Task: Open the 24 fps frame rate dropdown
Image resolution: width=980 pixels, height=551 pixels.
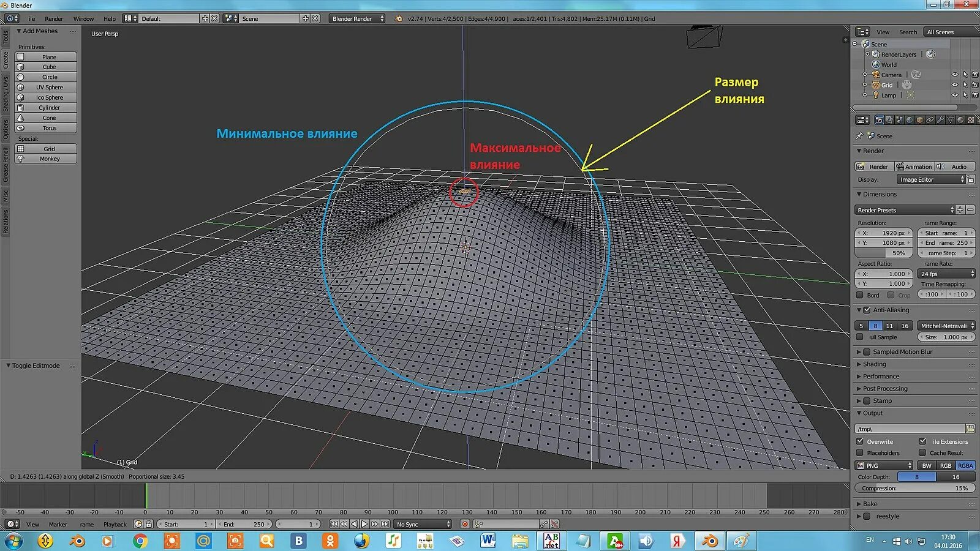Action: tap(947, 274)
